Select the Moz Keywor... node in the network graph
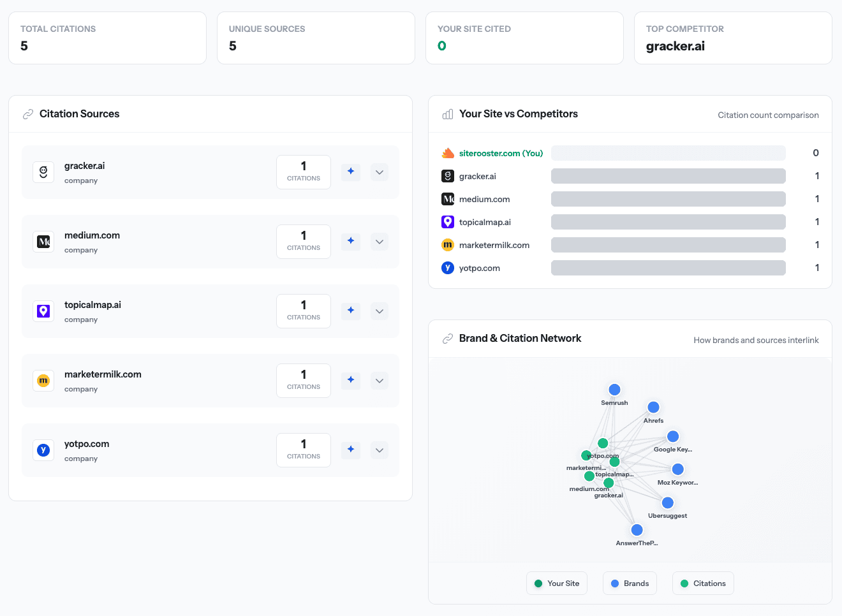 click(677, 469)
